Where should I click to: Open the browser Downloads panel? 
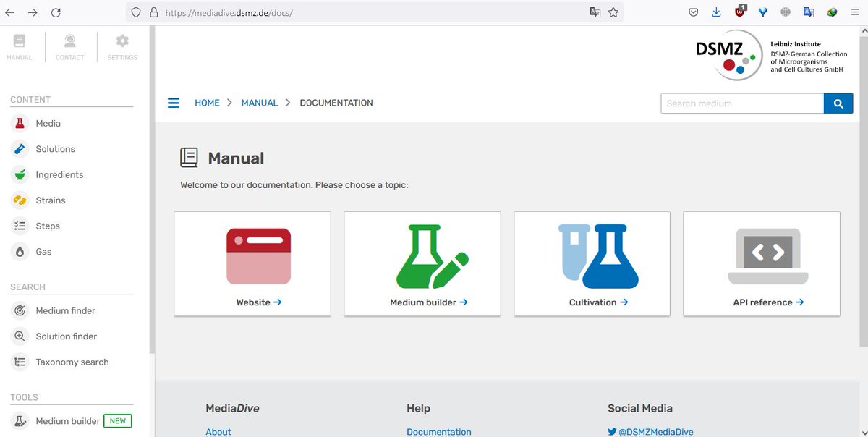716,12
